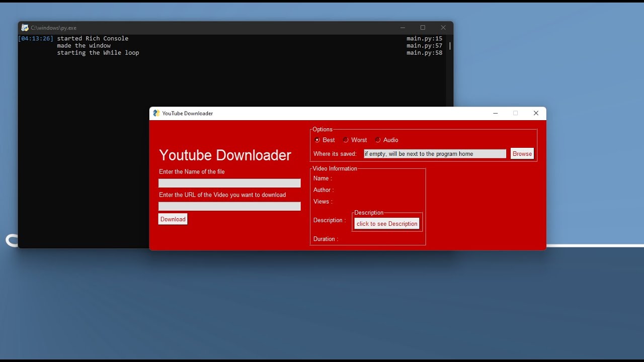
Task: Click the 'Duration :' label in Video Information
Action: tap(326, 239)
